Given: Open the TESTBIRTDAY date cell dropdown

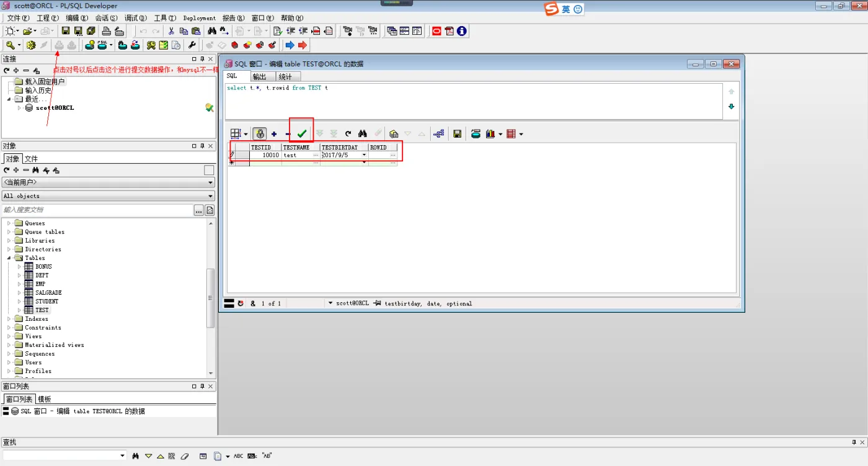Looking at the screenshot, I should coord(364,155).
